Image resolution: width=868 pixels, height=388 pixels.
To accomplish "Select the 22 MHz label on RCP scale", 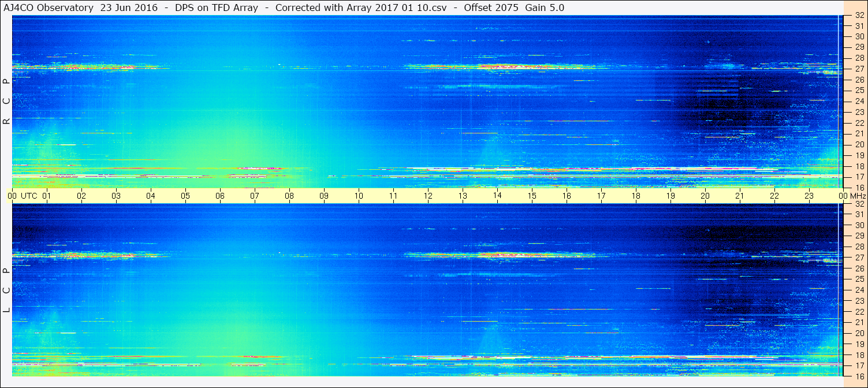I will click(859, 122).
